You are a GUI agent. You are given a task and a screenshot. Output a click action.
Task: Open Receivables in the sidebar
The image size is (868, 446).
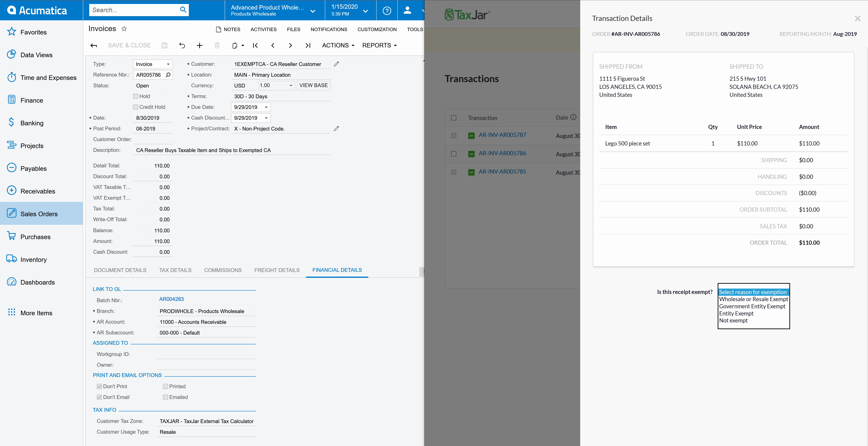(x=37, y=191)
